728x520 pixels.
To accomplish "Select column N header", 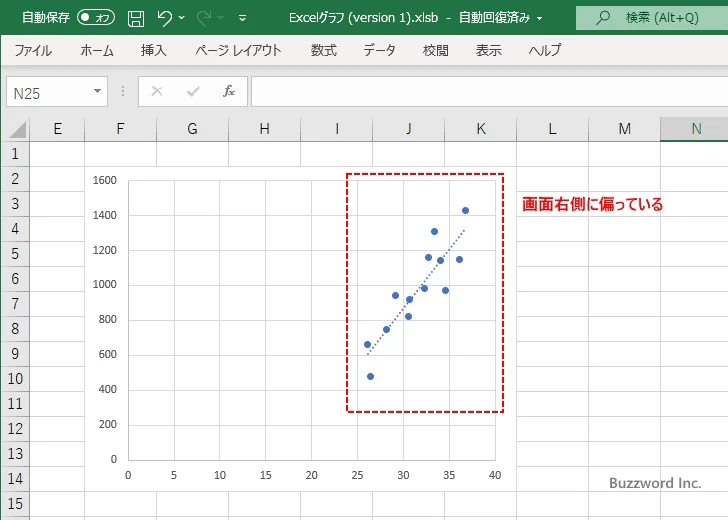I will click(x=695, y=129).
